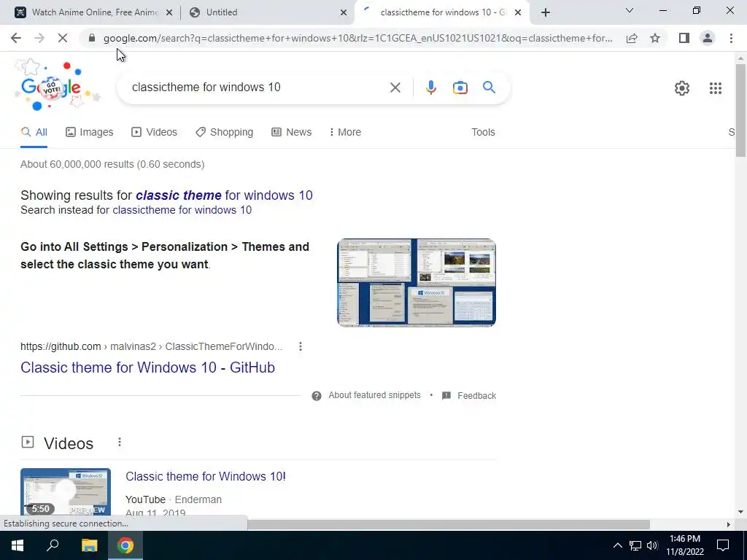The image size is (747, 560).
Task: Bookmark this tab with the star icon
Action: 655,38
